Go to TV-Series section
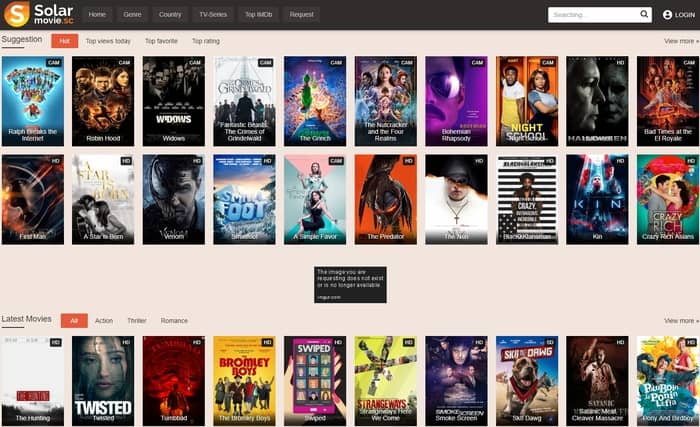This screenshot has width=700, height=427. pyautogui.click(x=213, y=14)
